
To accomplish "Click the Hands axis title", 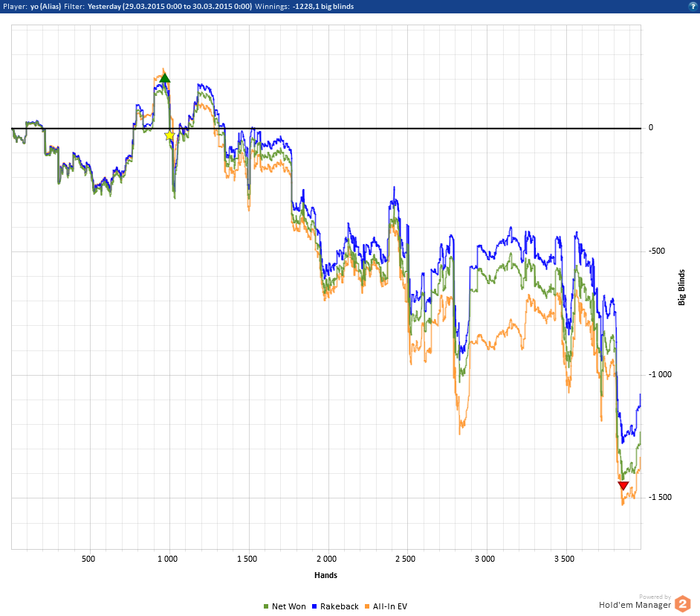I will click(325, 575).
